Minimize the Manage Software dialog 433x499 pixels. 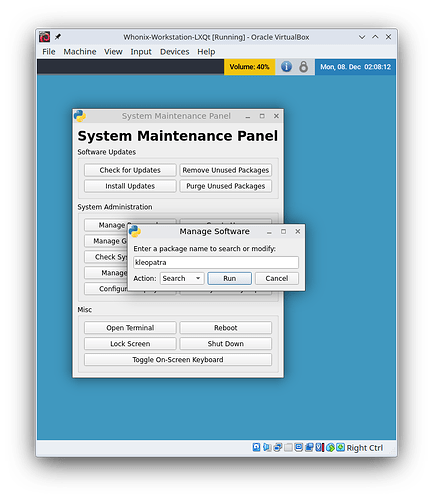coord(269,232)
